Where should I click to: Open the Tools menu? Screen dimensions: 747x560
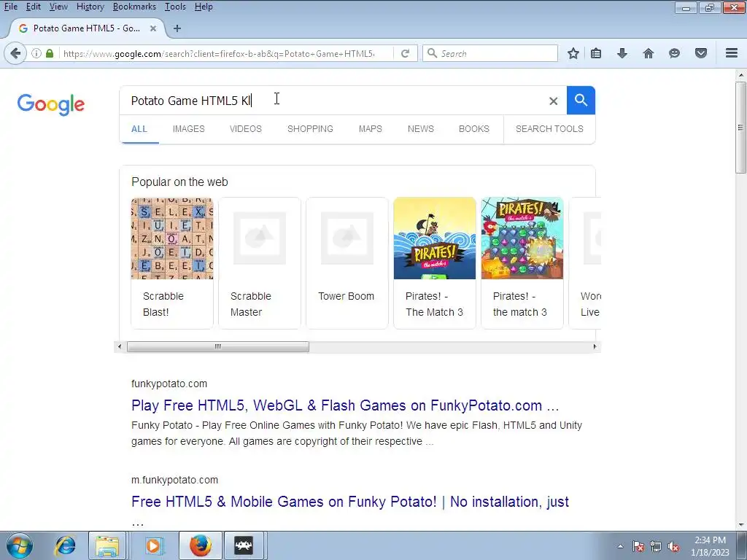pos(175,7)
